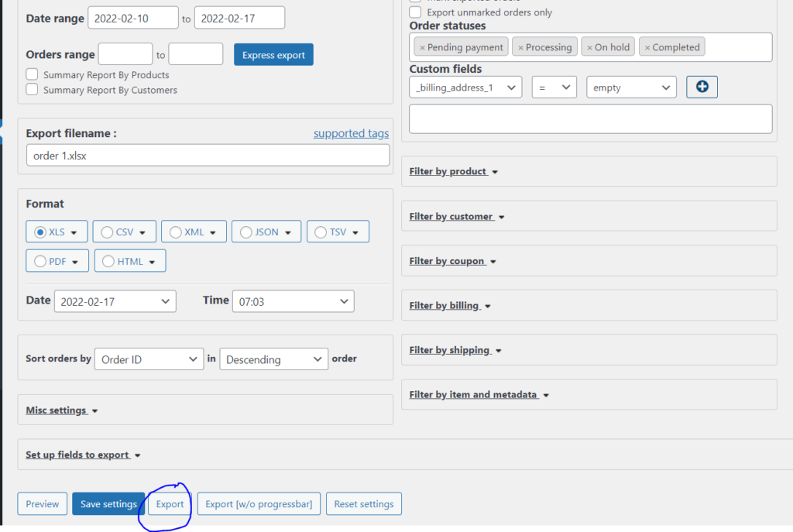Image resolution: width=793 pixels, height=532 pixels.
Task: Click the orders range end field
Action: point(196,54)
